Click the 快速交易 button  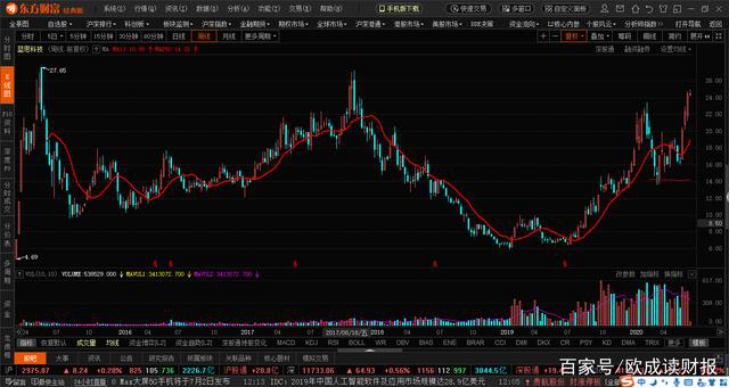(x=469, y=8)
